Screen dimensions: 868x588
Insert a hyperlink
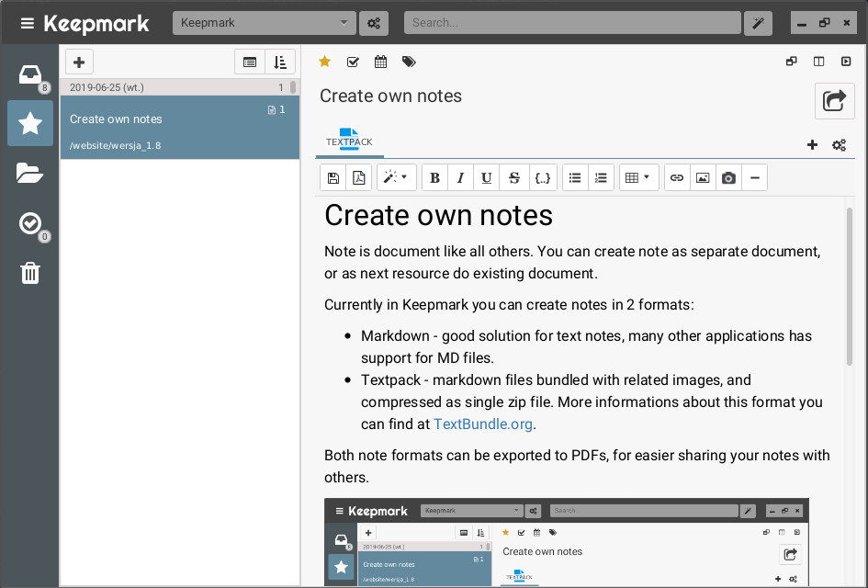point(677,177)
